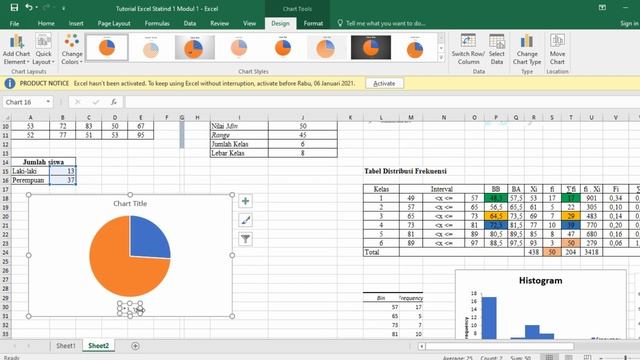Click the Cancel X icon in formula bar
Screen dimensions: 640x360
click(78, 102)
